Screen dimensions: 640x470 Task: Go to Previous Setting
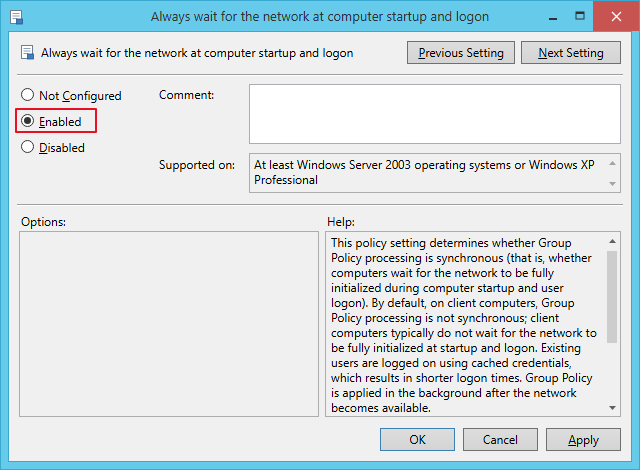pos(461,53)
